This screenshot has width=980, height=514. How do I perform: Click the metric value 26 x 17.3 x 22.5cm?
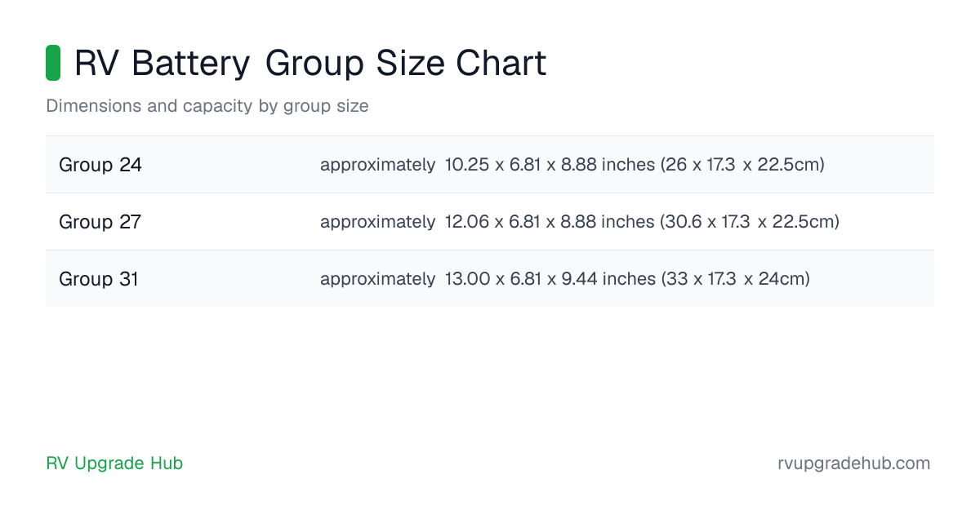(x=743, y=165)
